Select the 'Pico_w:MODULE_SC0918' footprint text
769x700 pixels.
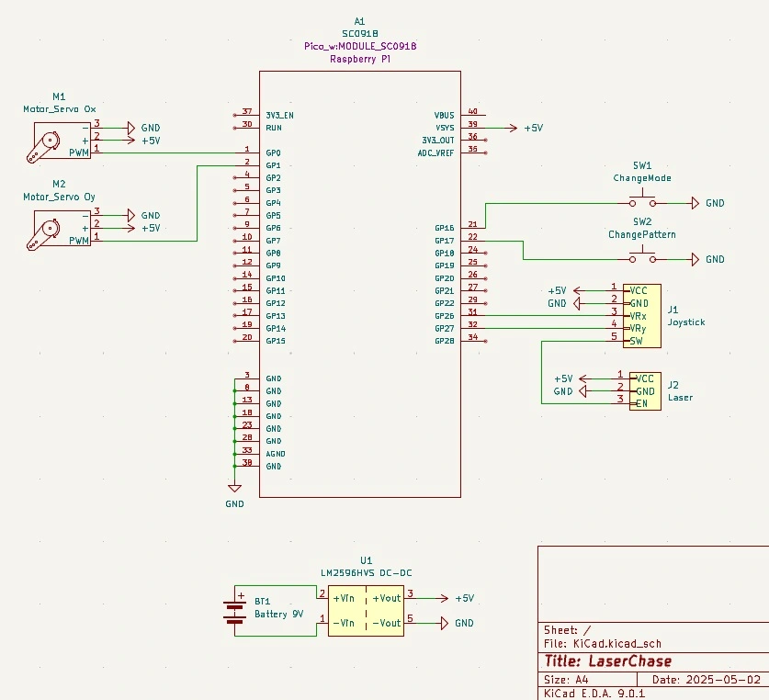point(360,46)
